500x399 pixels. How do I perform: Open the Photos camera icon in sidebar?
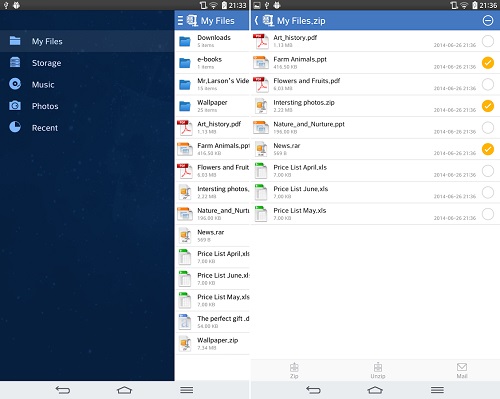coord(15,106)
